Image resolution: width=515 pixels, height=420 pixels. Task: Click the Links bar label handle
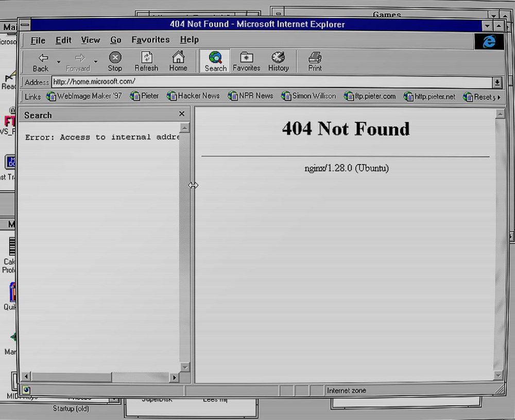32,97
